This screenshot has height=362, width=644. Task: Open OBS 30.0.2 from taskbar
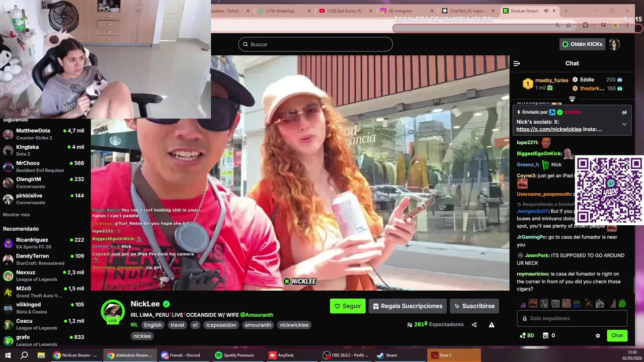point(347,355)
